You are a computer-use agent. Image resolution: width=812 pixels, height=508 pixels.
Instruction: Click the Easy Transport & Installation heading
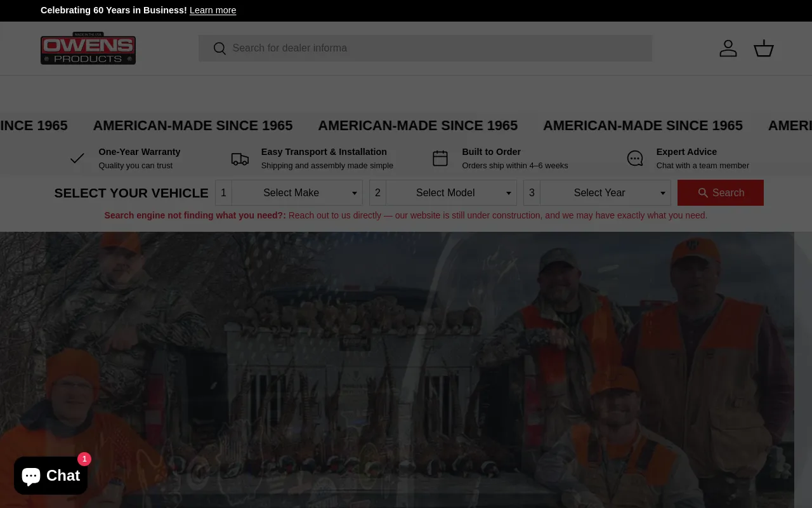(324, 152)
